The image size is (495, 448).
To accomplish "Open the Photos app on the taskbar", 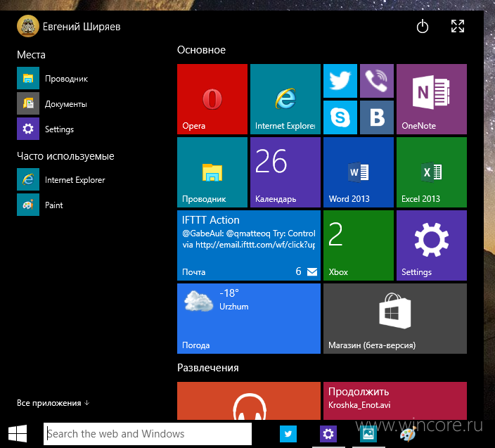I will pos(368,434).
